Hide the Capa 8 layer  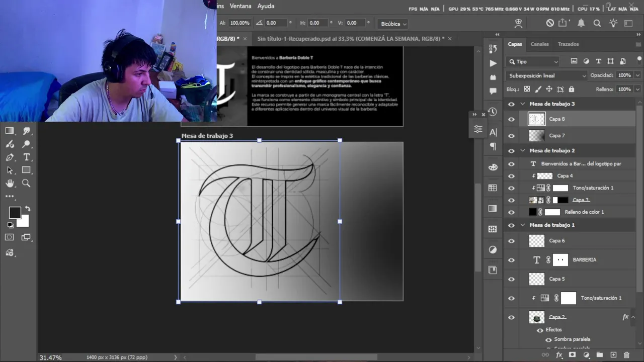(x=512, y=119)
